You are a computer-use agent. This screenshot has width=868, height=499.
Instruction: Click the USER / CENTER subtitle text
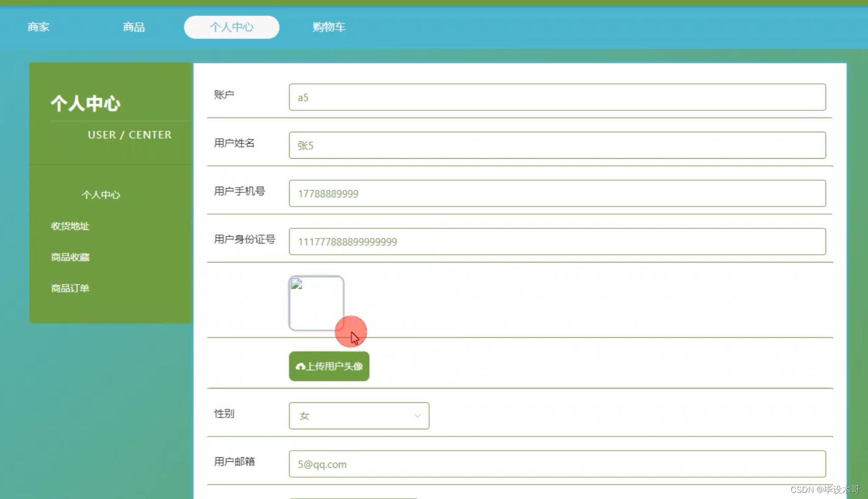tap(129, 135)
